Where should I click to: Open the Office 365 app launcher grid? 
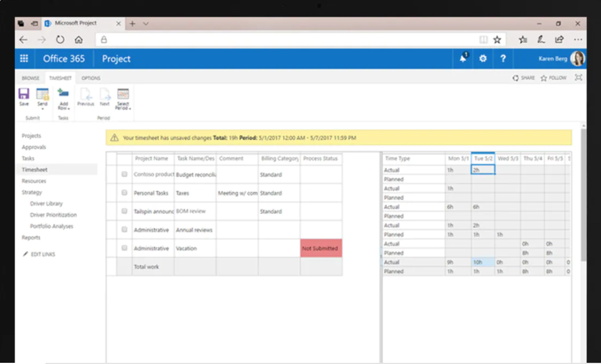[24, 58]
